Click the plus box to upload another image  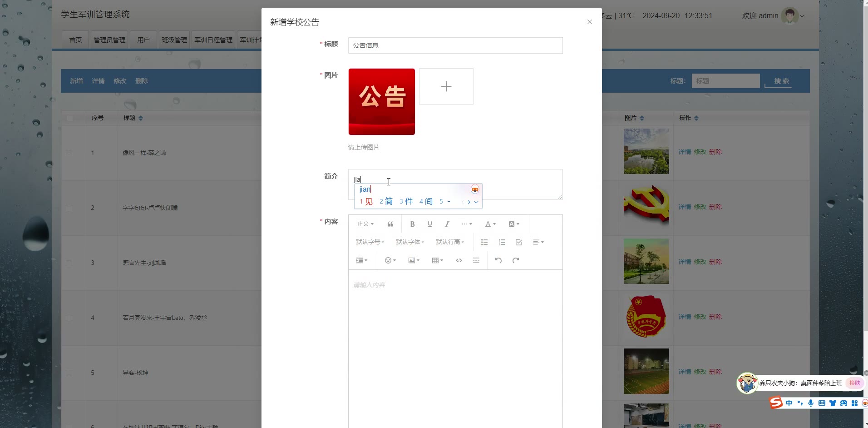[x=446, y=86]
